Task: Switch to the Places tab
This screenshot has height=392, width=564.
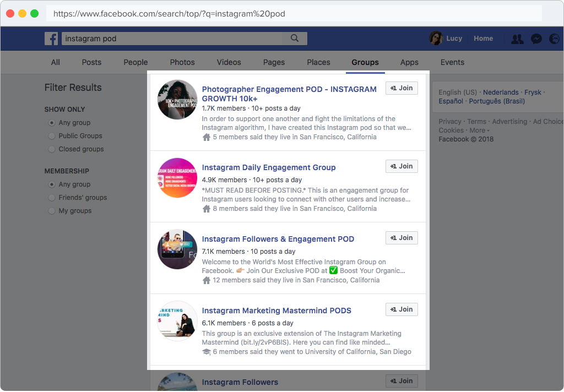Action: 318,62
